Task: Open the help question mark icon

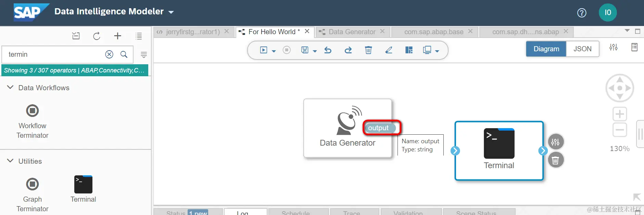Action: (582, 13)
